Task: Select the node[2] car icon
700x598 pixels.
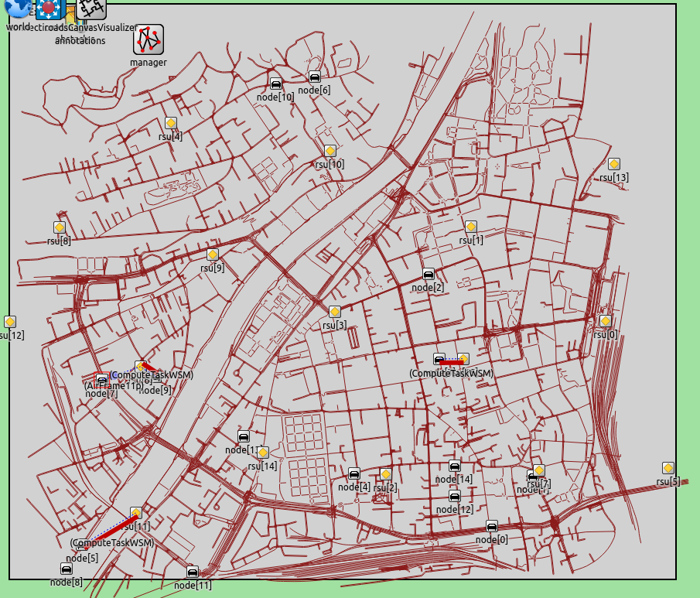Action: point(428,274)
